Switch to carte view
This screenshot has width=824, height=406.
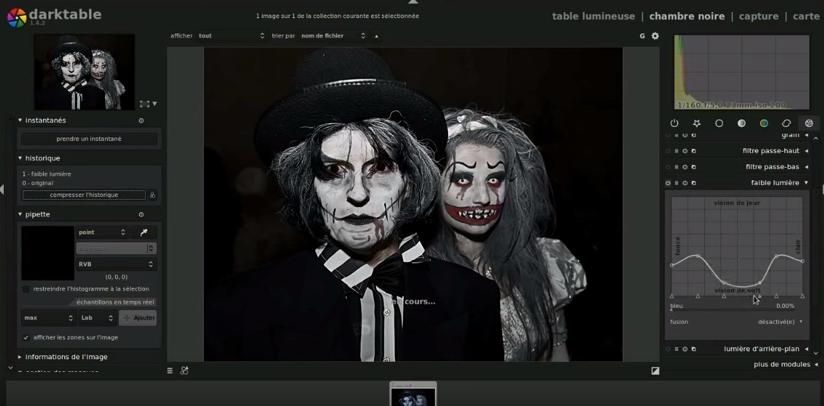click(806, 16)
